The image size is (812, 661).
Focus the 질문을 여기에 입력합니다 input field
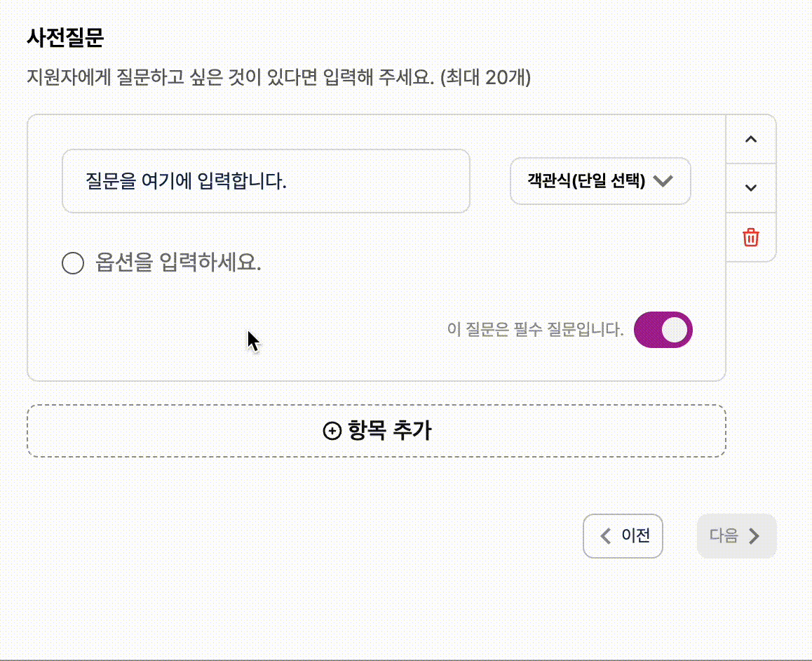[266, 181]
